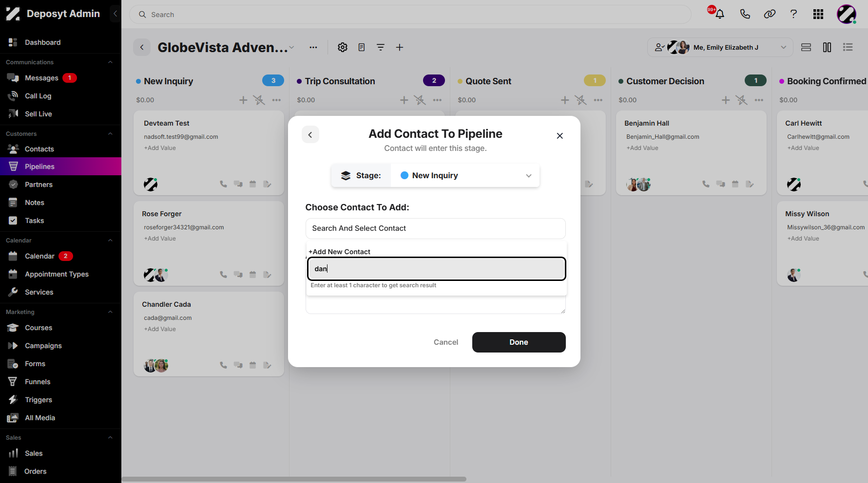Close the Add Contact To Pipeline dialog
Viewport: 868px width, 483px height.
tap(560, 136)
